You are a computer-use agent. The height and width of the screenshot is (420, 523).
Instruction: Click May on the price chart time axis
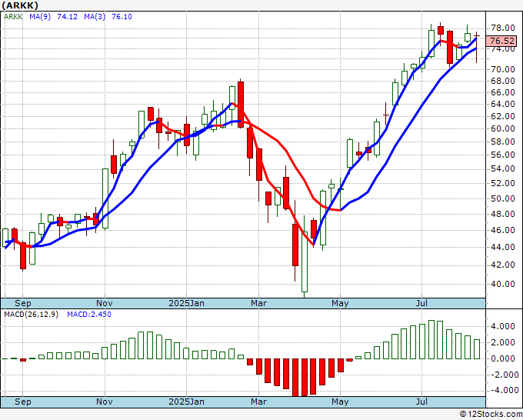coord(340,303)
